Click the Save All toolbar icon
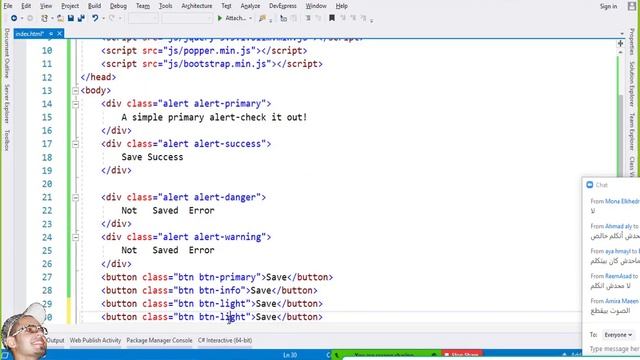Image resolution: width=640 pixels, height=360 pixels. coord(81,18)
